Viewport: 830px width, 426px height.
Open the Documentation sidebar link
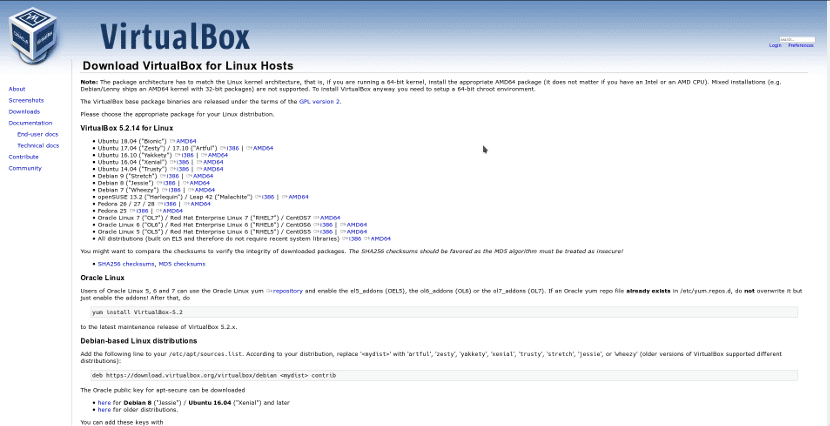click(x=30, y=122)
